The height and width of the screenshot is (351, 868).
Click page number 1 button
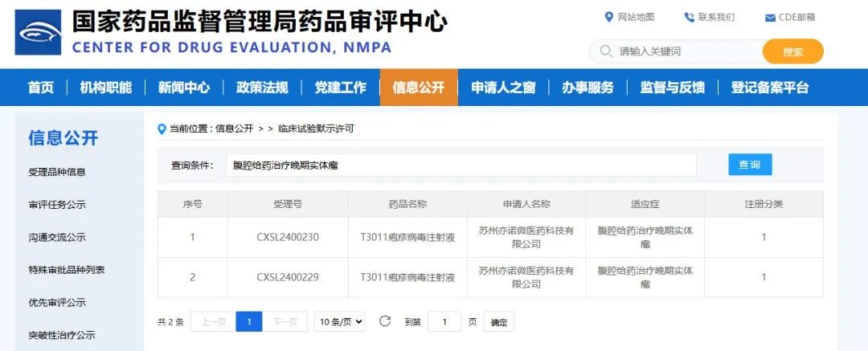pos(249,321)
